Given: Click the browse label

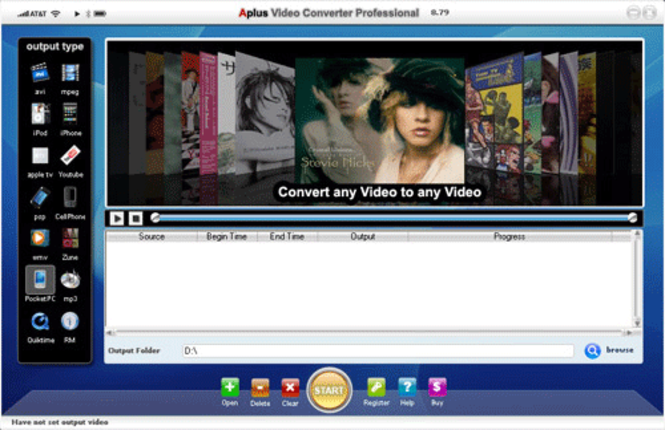Looking at the screenshot, I should 620,350.
